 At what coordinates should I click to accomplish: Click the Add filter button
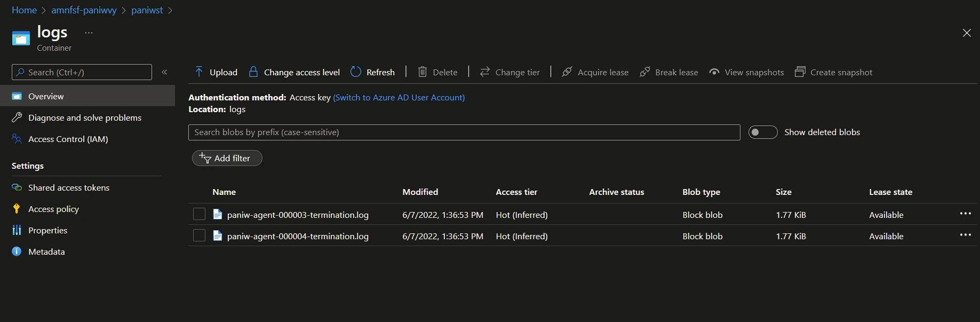(x=227, y=158)
